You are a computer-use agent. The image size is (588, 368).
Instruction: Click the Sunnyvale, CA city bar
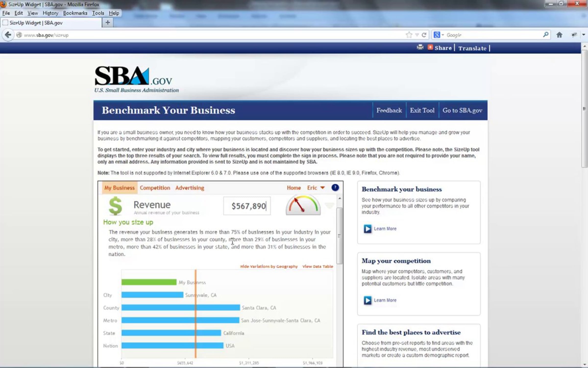(x=152, y=295)
